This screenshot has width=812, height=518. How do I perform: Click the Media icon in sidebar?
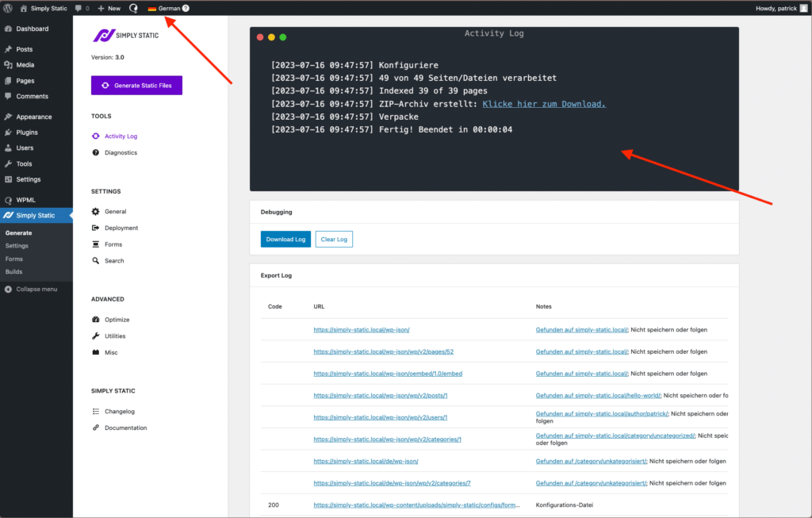click(8, 65)
